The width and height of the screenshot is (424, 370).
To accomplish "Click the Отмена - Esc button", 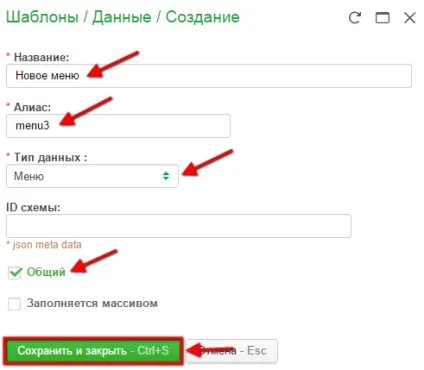I will pyautogui.click(x=232, y=351).
